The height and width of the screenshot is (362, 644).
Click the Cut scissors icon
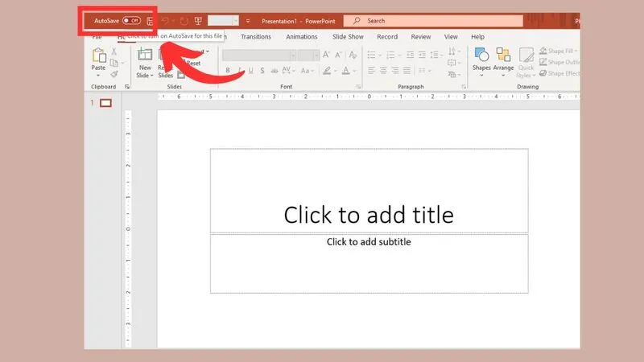pyautogui.click(x=114, y=51)
